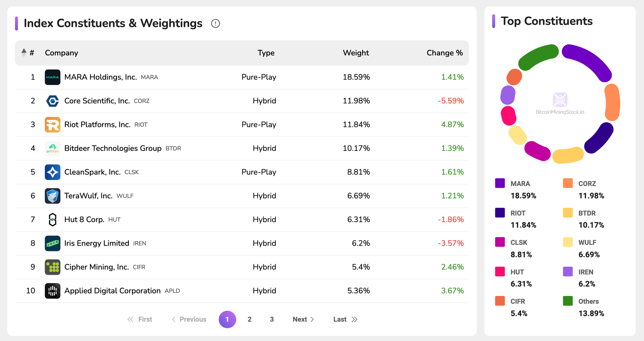The image size is (644, 341).
Task: Open Iris Energy Limited company link
Action: pos(97,244)
